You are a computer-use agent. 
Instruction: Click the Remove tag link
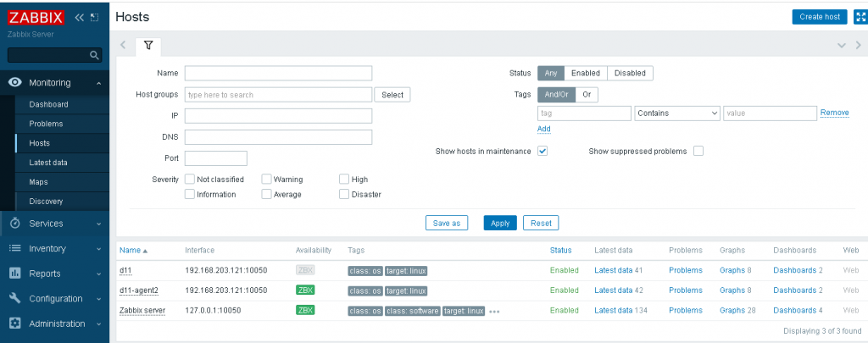pyautogui.click(x=835, y=113)
